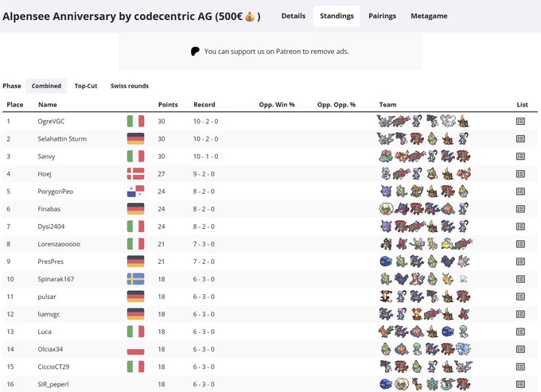Image resolution: width=541 pixels, height=392 pixels.
Task: Open SIR_peperl's team list icon
Action: click(x=520, y=384)
